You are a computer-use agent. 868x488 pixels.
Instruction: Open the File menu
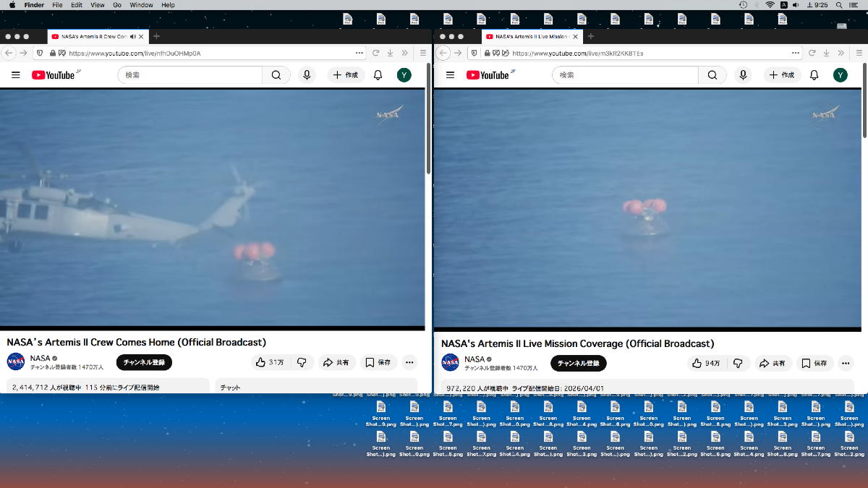coord(57,5)
